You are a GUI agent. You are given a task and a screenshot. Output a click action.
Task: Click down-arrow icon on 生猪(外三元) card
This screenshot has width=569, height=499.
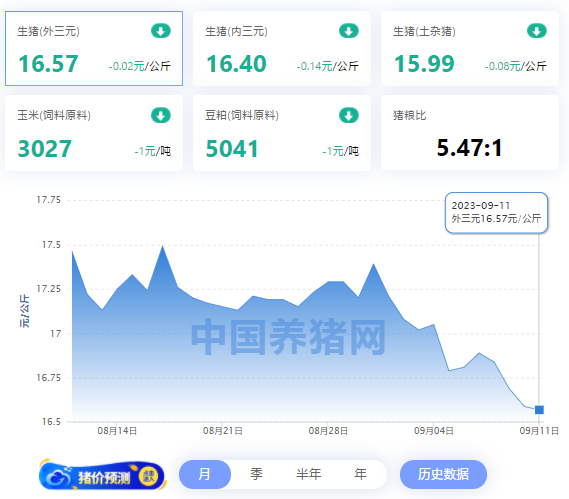(161, 31)
